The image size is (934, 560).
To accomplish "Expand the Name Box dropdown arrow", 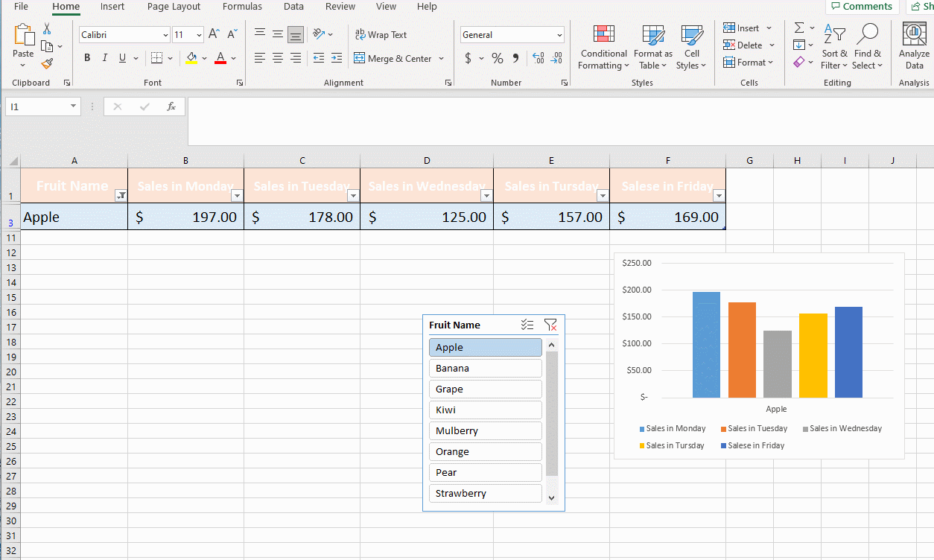I will [73, 106].
